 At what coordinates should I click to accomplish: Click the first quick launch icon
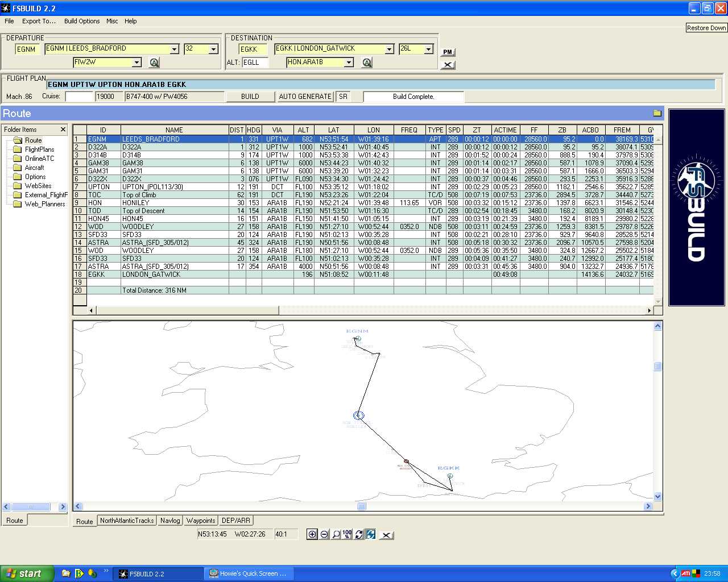coord(66,573)
